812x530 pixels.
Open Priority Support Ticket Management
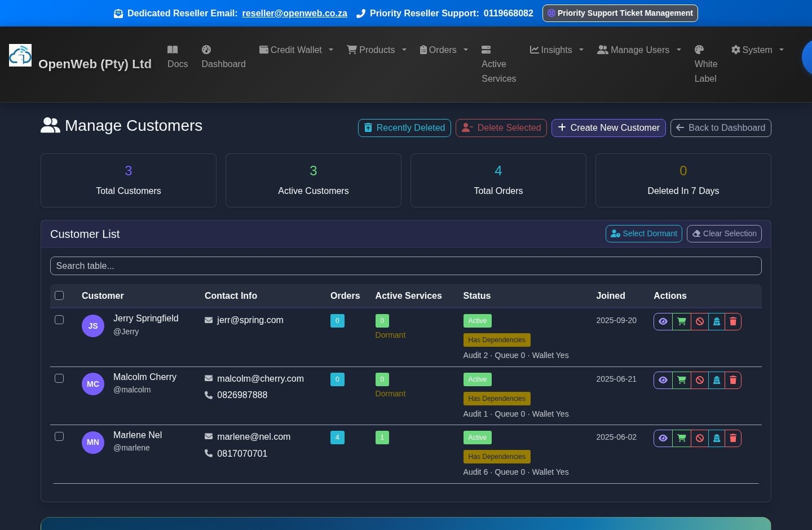point(620,13)
